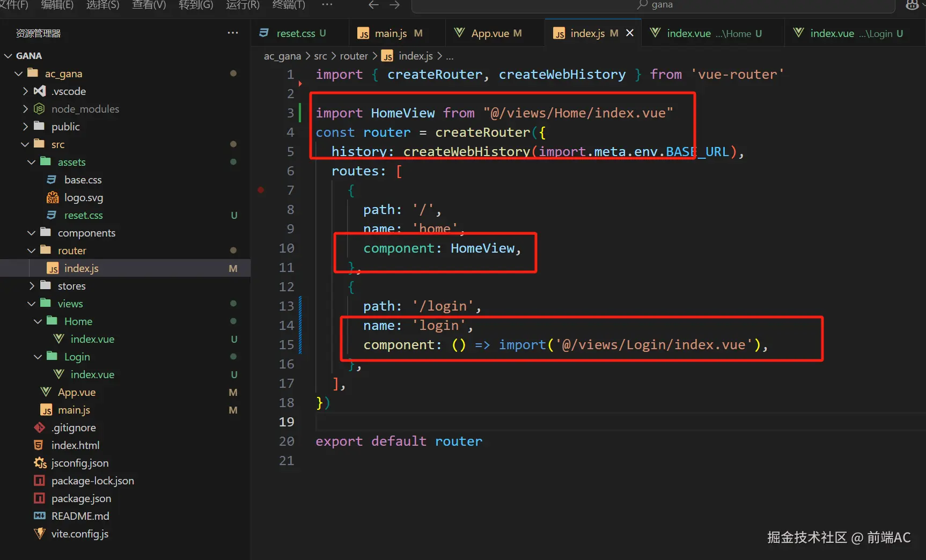Viewport: 926px width, 560px height.
Task: Click the explorer panel more actions ellipsis
Action: (232, 33)
